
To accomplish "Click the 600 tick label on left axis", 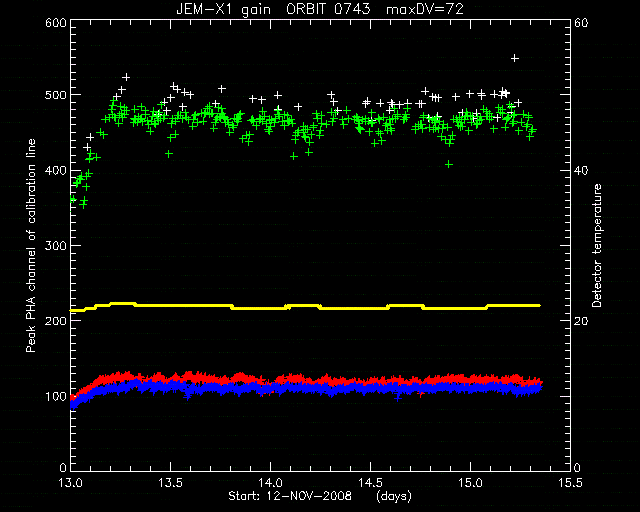I will [x=56, y=22].
